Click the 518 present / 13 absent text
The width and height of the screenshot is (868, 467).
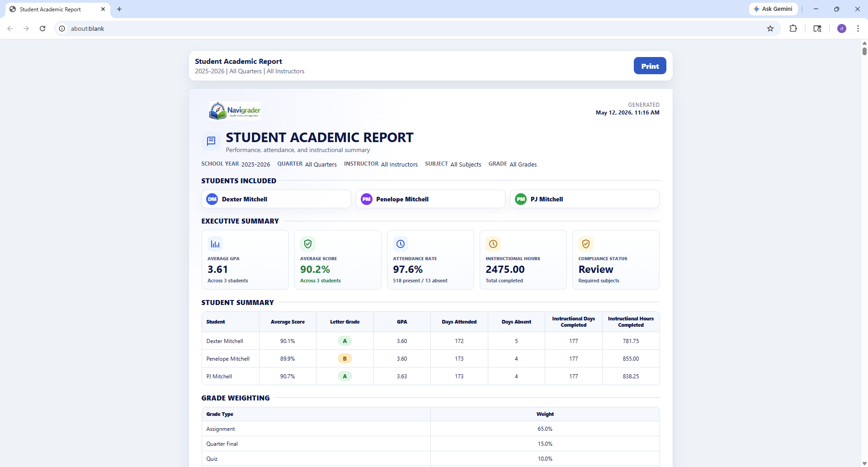420,281
